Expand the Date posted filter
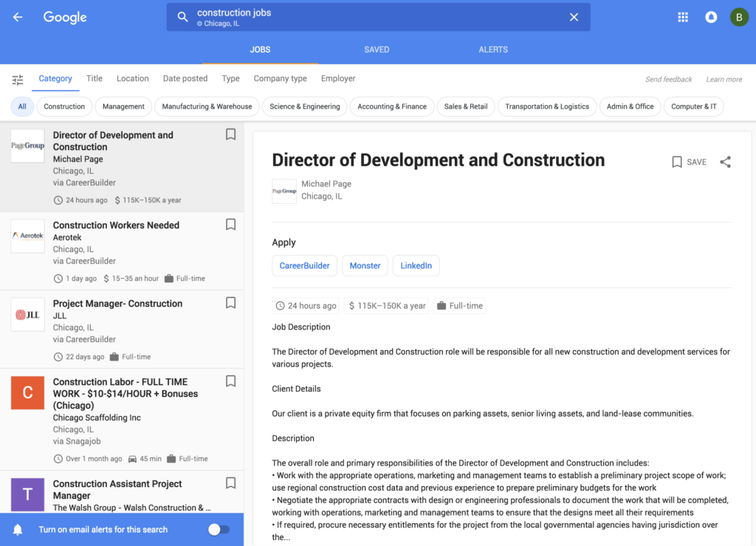Image resolution: width=756 pixels, height=546 pixels. click(185, 78)
